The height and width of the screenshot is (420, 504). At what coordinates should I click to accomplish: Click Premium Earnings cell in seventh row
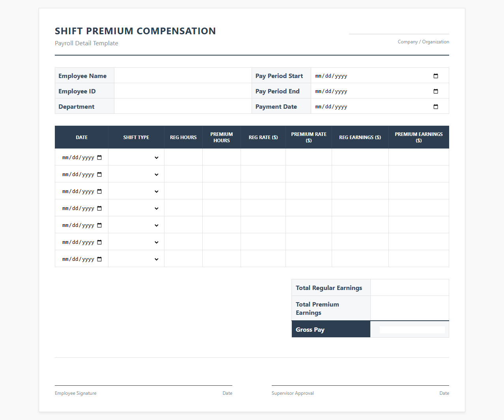419,259
